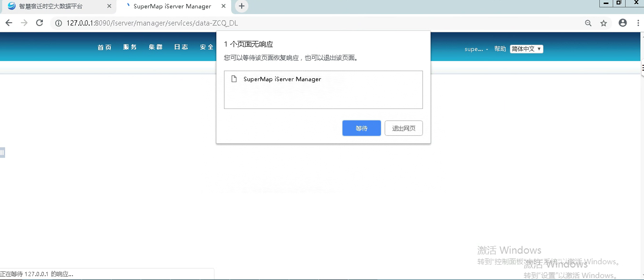Go back with the browser back arrow
Screen dimensions: 644x280
(x=9, y=23)
